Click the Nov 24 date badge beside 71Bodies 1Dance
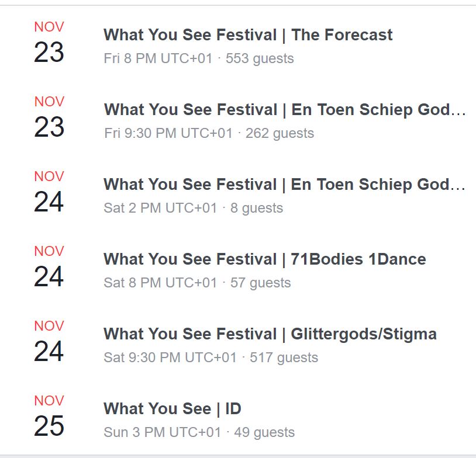This screenshot has height=458, width=476. [49, 266]
